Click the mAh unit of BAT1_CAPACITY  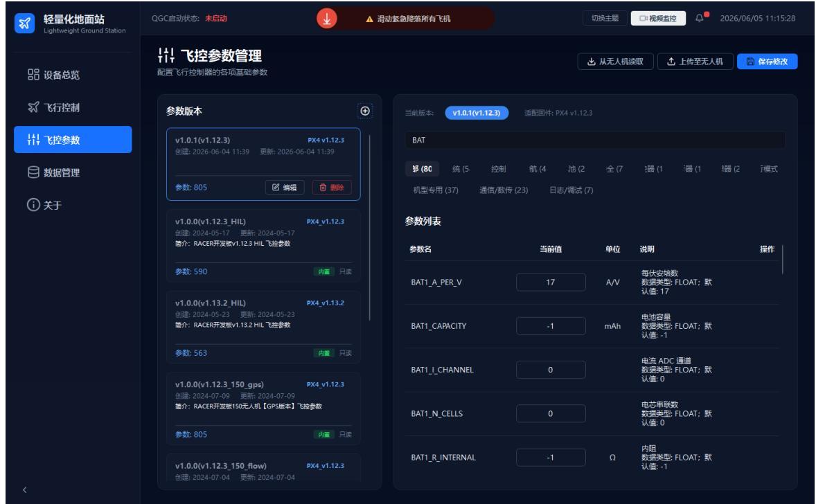(612, 326)
